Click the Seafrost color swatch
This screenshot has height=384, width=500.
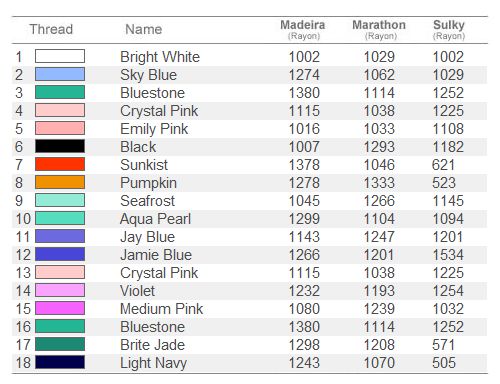click(x=60, y=200)
